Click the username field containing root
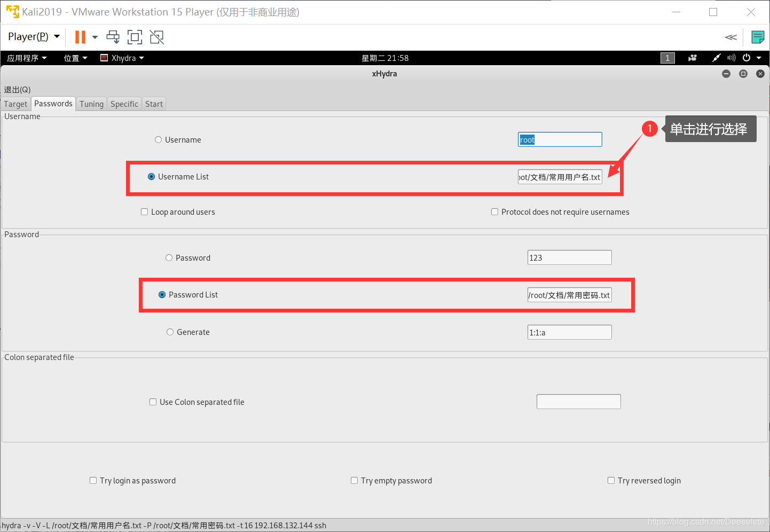The image size is (770, 532). click(x=560, y=139)
